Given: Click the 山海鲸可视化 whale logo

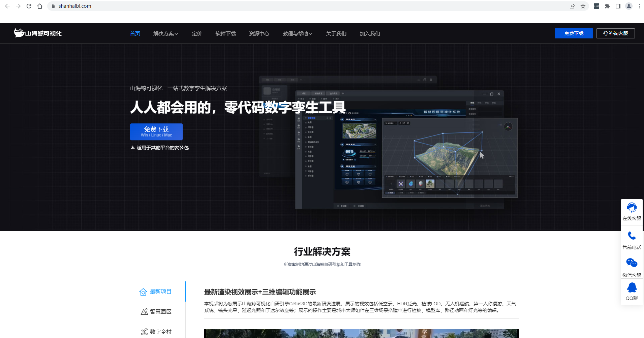Looking at the screenshot, I should [38, 33].
